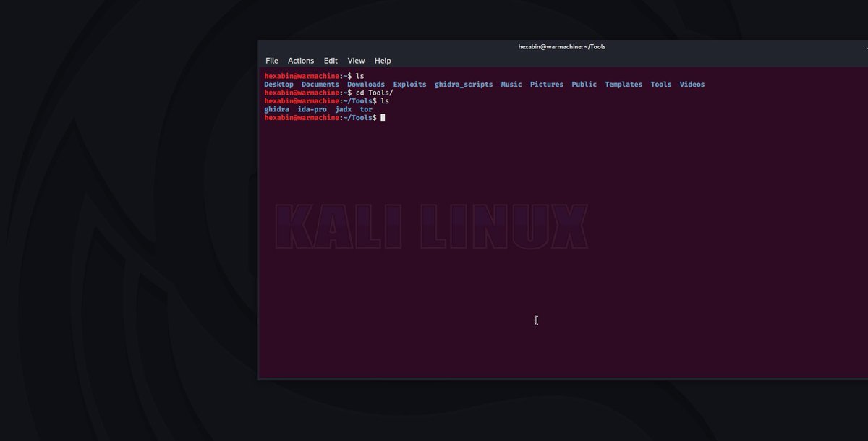The width and height of the screenshot is (868, 441).
Task: Open the Help menu
Action: pyautogui.click(x=383, y=61)
